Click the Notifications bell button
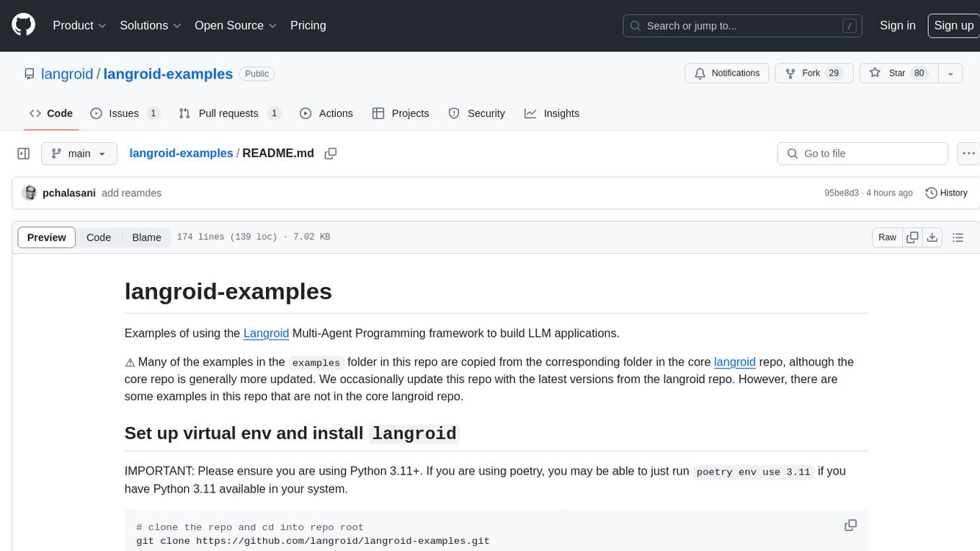 pos(727,74)
